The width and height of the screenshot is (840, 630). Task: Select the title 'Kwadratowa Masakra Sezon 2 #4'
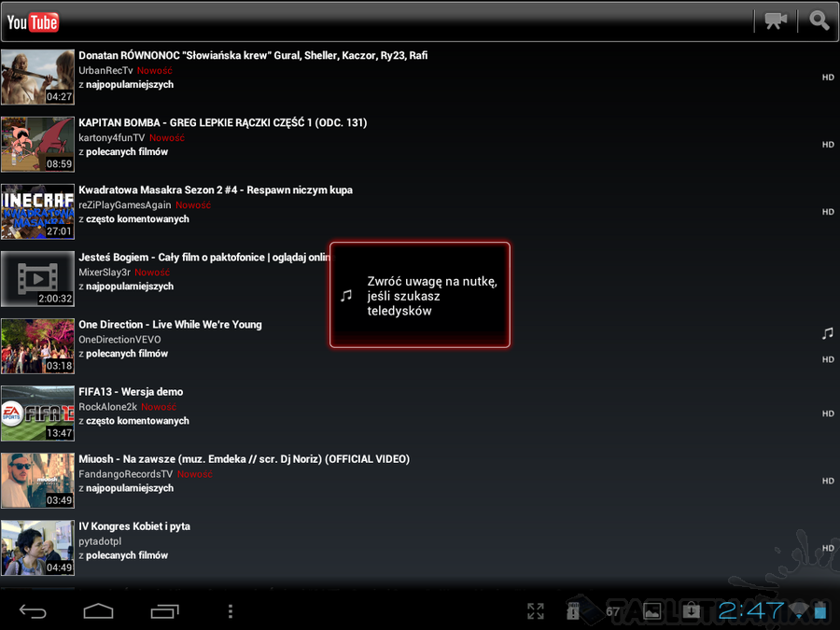point(216,190)
